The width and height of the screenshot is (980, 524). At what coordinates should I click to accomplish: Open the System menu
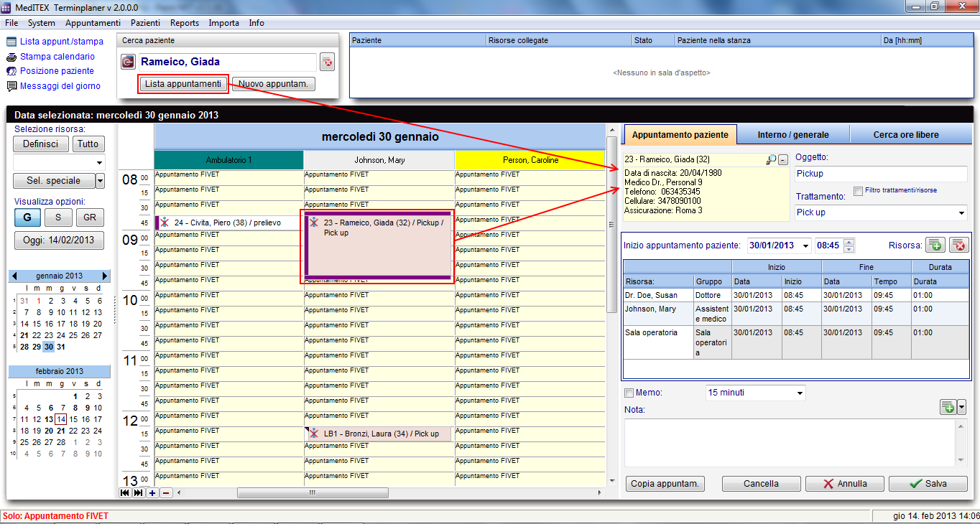(42, 23)
